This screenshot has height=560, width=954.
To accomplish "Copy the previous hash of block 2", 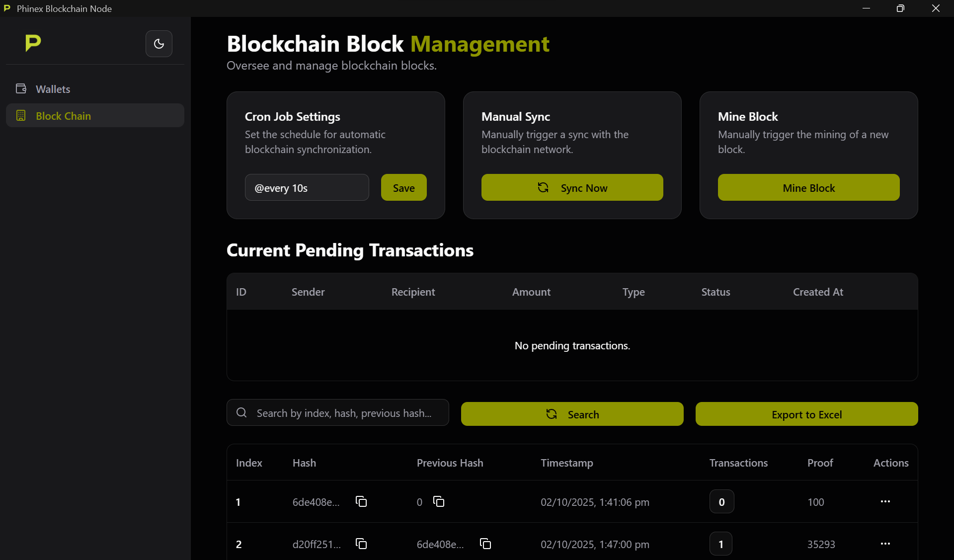I will 485,544.
